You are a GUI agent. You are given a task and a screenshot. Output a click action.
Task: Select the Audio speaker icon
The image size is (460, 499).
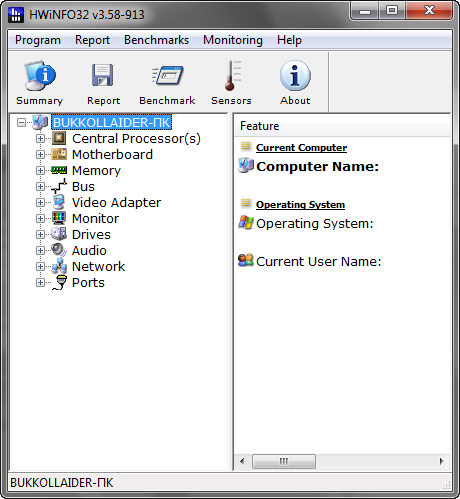[x=59, y=250]
